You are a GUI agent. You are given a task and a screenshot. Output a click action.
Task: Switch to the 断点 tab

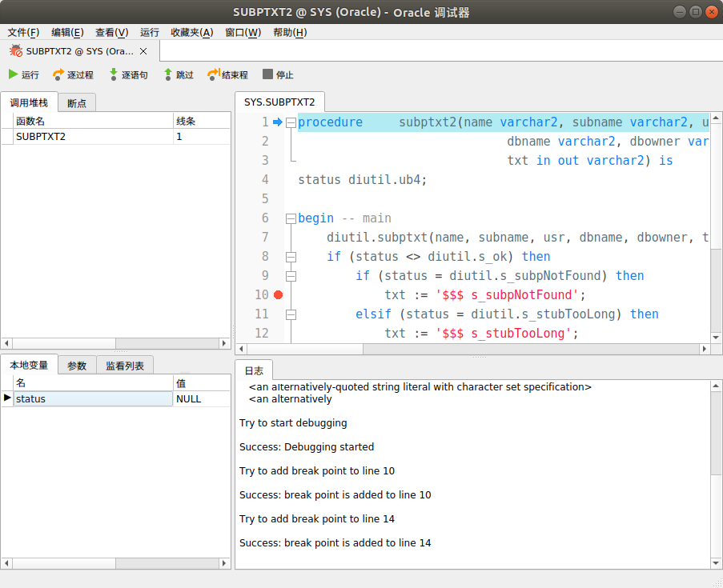pos(77,103)
